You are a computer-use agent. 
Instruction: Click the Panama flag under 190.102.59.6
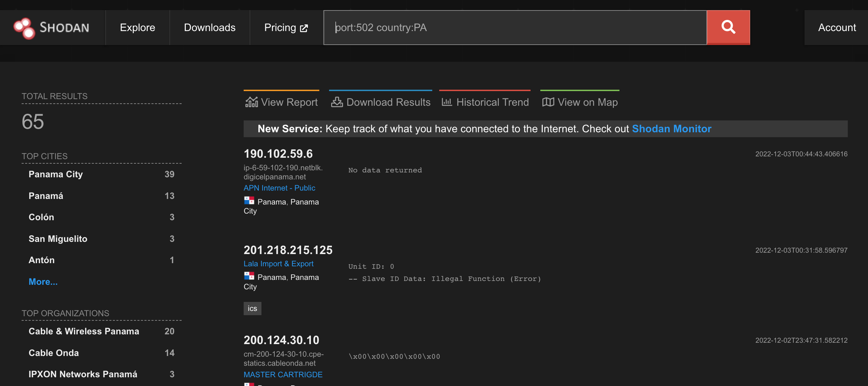249,201
